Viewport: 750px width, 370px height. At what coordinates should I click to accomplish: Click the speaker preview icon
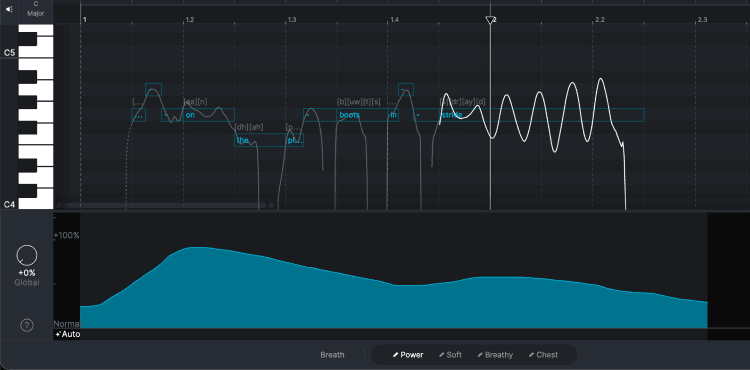point(9,9)
